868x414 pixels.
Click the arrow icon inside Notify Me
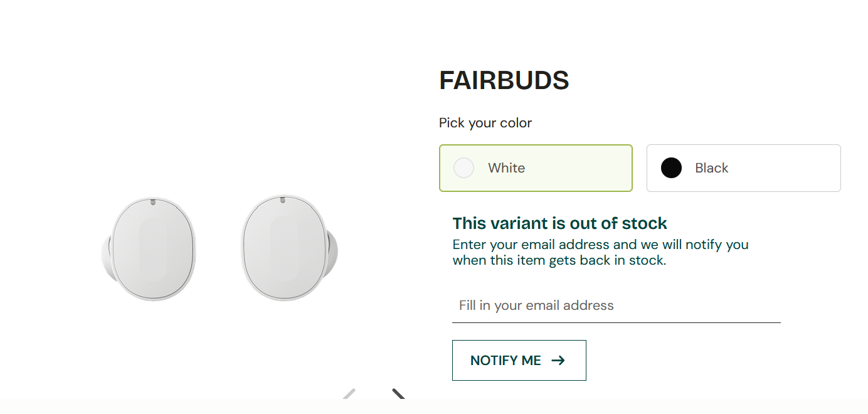[558, 361]
